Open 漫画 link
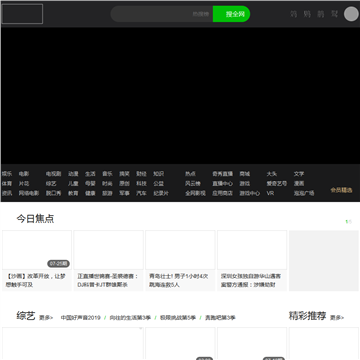Viewport: 360px width, 360px height. pos(299,184)
